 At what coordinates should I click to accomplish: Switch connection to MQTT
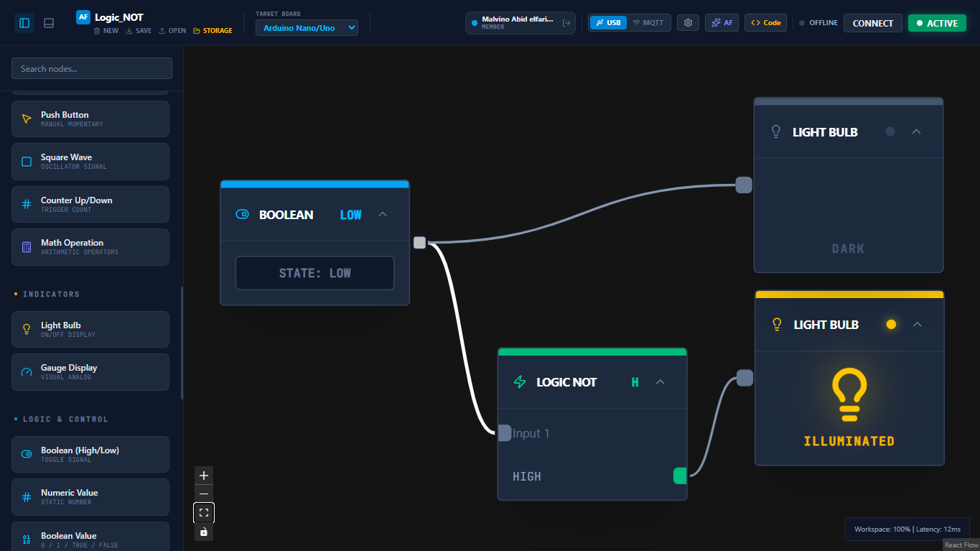pyautogui.click(x=648, y=23)
